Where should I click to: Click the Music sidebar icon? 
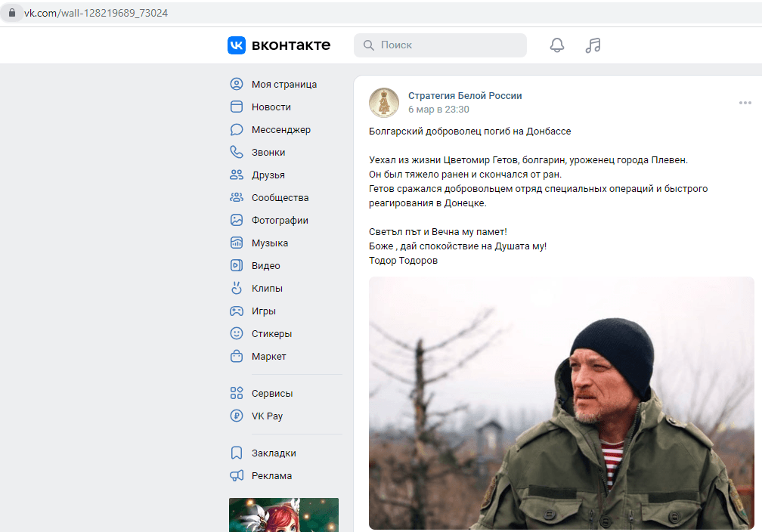pyautogui.click(x=237, y=243)
